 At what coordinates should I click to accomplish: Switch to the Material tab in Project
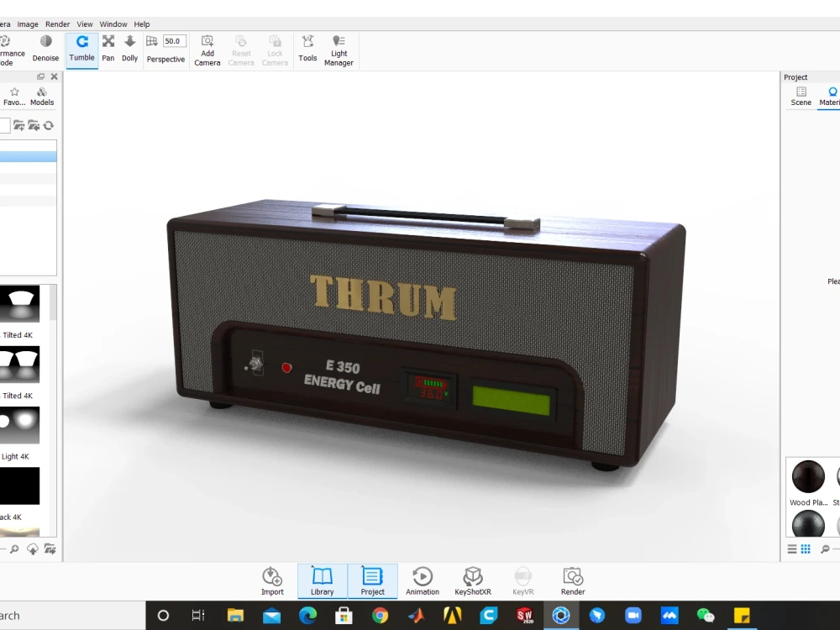(829, 97)
